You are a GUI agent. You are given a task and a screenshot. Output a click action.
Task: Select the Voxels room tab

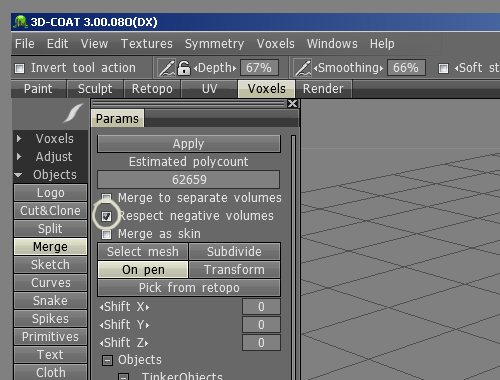[x=266, y=89]
